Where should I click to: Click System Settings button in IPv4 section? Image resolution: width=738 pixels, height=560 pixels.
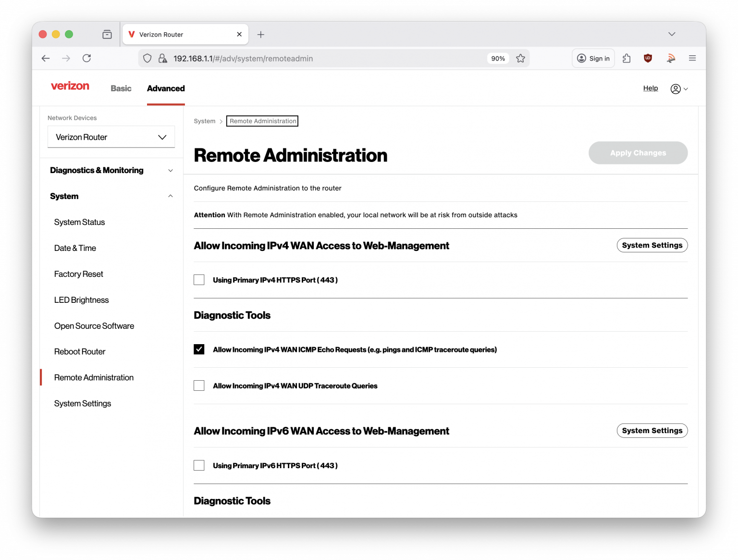(x=652, y=245)
